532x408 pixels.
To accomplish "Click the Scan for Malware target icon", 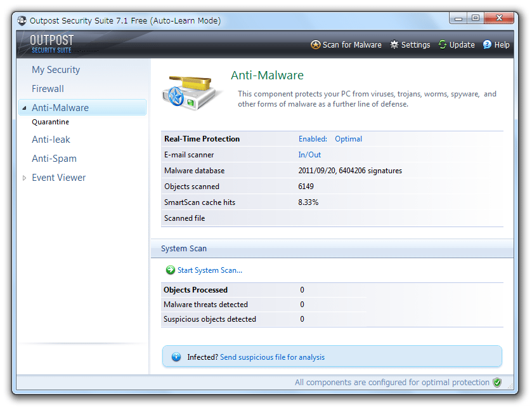I will (316, 45).
